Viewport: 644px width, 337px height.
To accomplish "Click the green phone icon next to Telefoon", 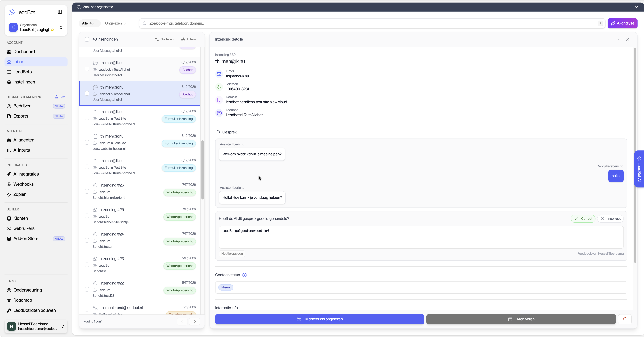I will coord(219,87).
